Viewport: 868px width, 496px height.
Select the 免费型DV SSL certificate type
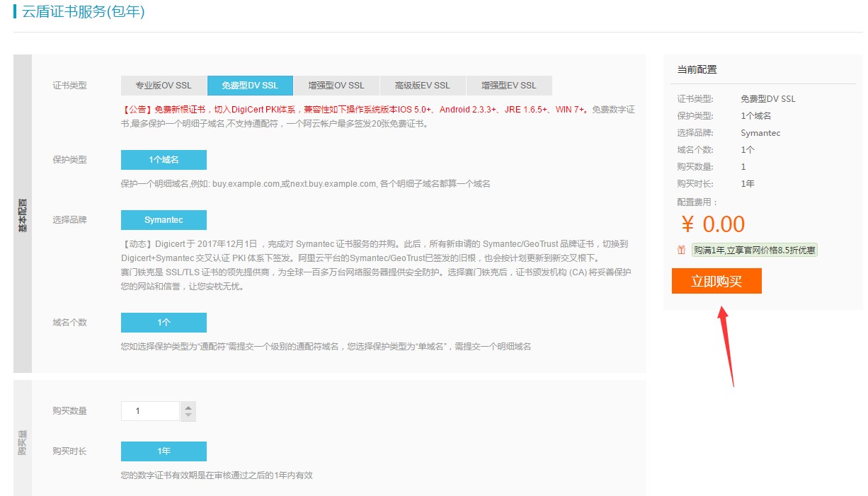click(249, 85)
